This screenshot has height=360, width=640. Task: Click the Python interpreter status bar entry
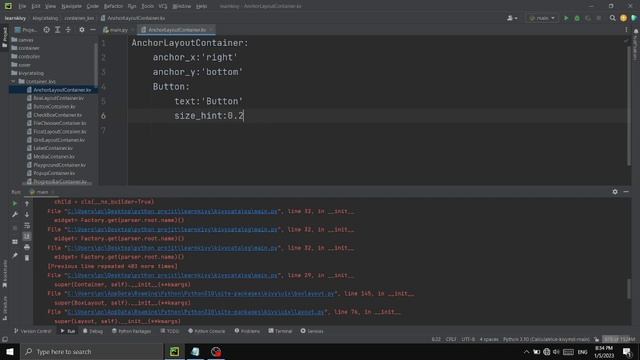click(546, 340)
